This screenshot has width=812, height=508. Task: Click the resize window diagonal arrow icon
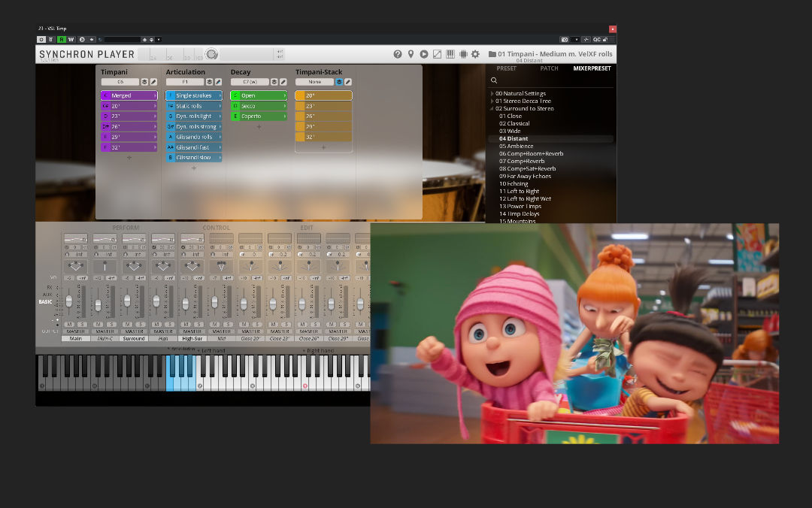[x=437, y=54]
